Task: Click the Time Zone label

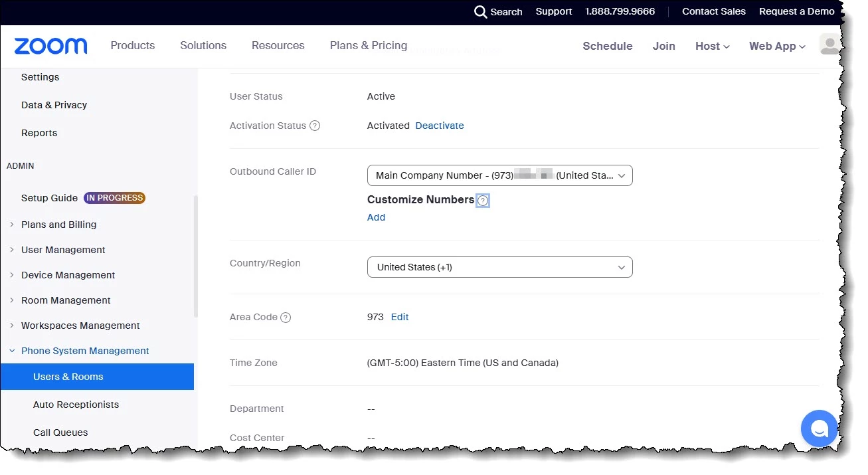Action: pos(254,363)
